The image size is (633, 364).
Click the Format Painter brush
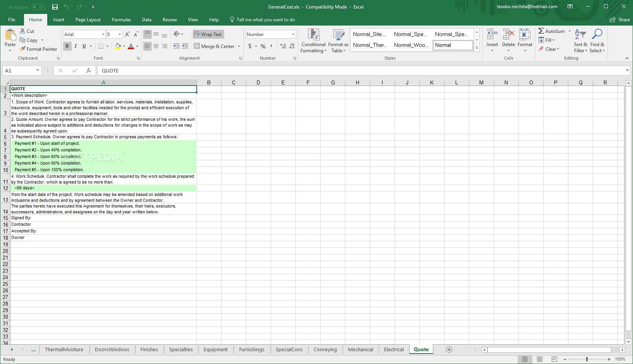[23, 49]
